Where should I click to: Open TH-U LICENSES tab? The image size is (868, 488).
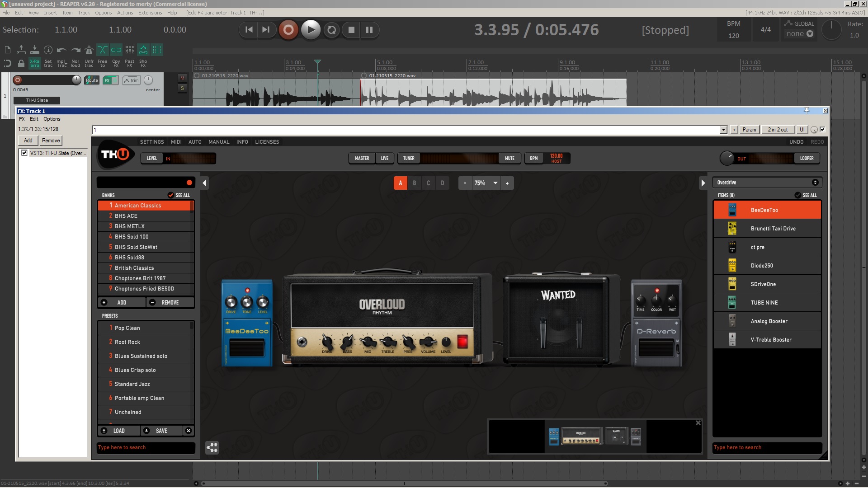(267, 142)
